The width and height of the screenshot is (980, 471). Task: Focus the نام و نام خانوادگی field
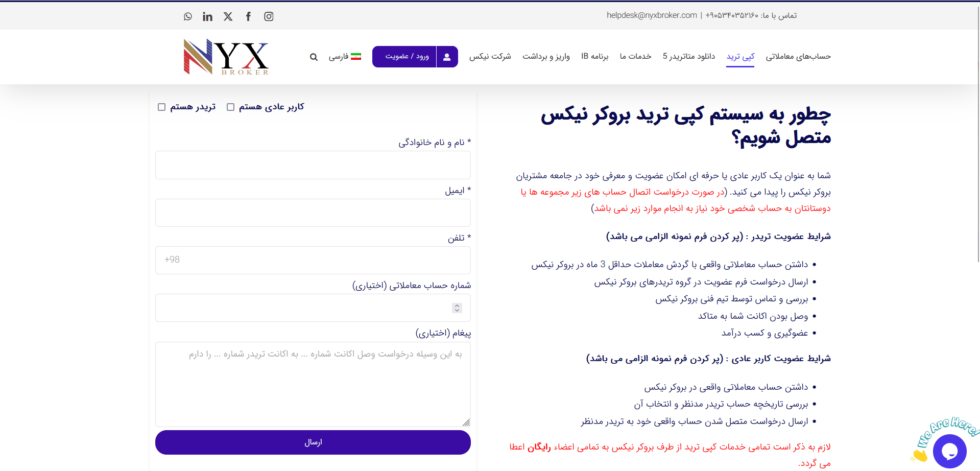point(313,165)
